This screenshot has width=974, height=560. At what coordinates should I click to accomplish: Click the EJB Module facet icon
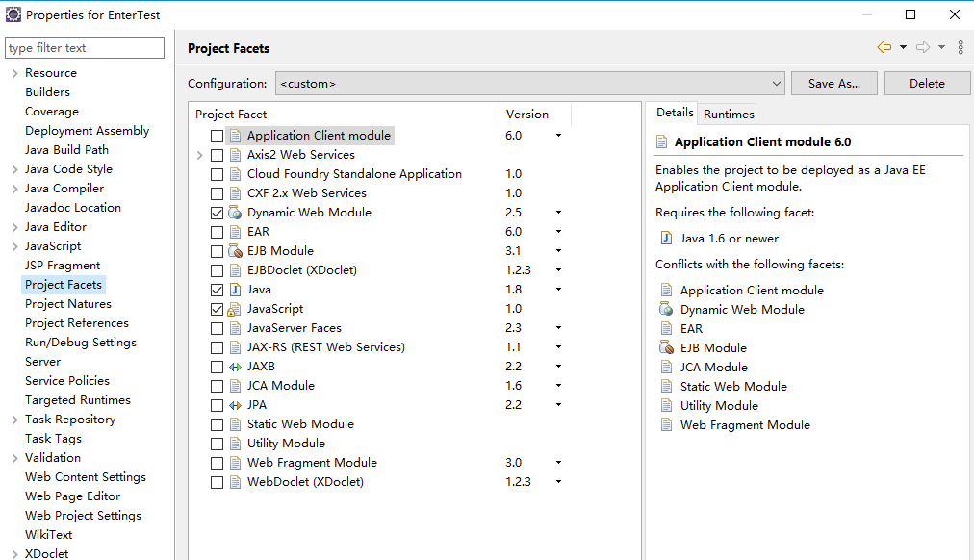234,250
